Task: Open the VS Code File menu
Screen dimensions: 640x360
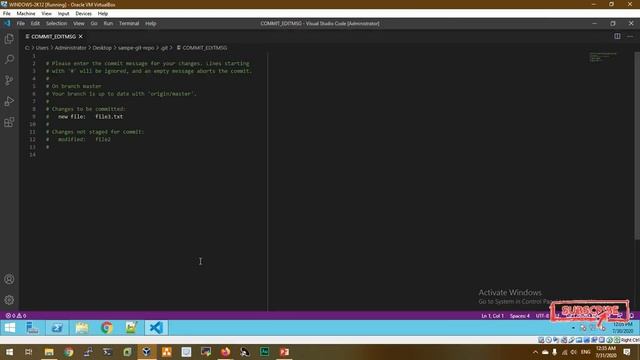Action: point(20,24)
